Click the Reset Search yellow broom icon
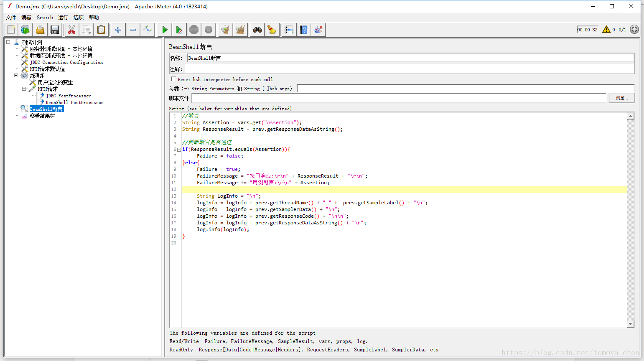Image resolution: width=644 pixels, height=361 pixels. pyautogui.click(x=272, y=30)
